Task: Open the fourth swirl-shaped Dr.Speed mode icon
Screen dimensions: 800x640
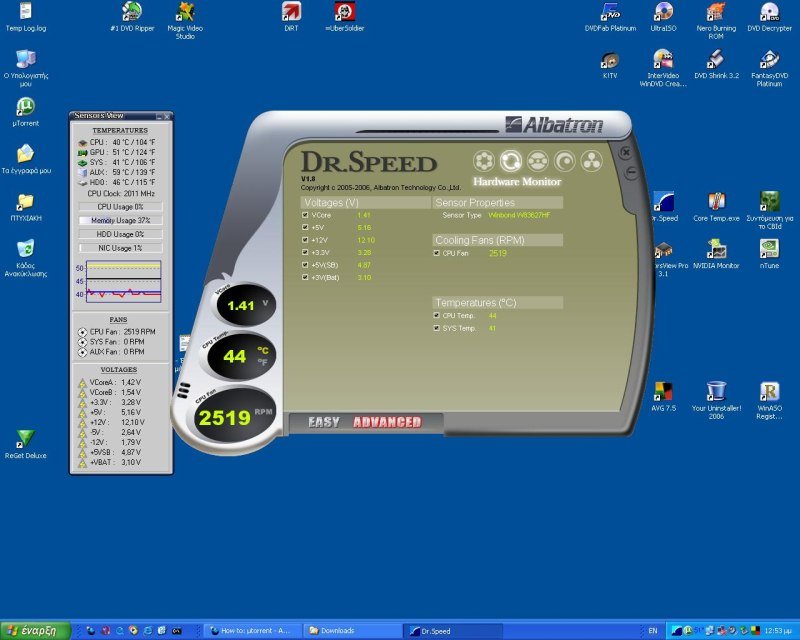Action: coord(565,161)
